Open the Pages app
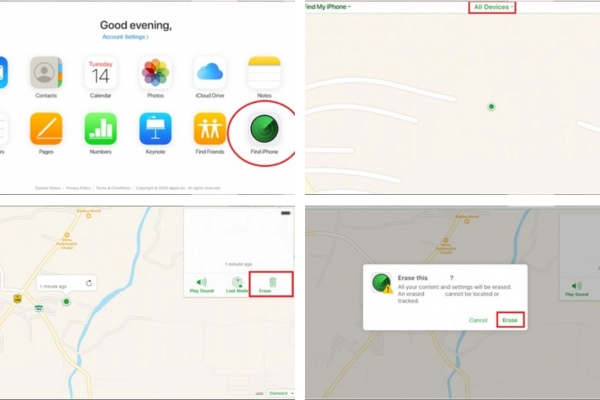Viewport: 600px width, 400px height. click(x=46, y=129)
